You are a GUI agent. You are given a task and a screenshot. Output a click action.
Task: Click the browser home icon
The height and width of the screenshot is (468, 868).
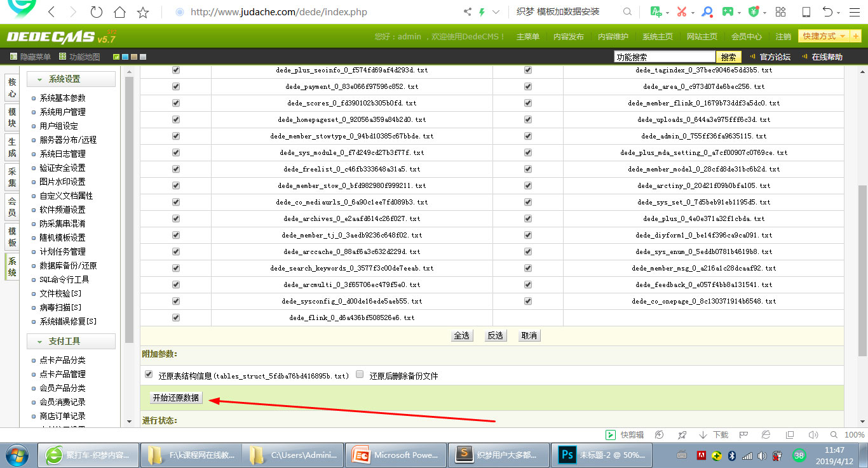[x=119, y=12]
